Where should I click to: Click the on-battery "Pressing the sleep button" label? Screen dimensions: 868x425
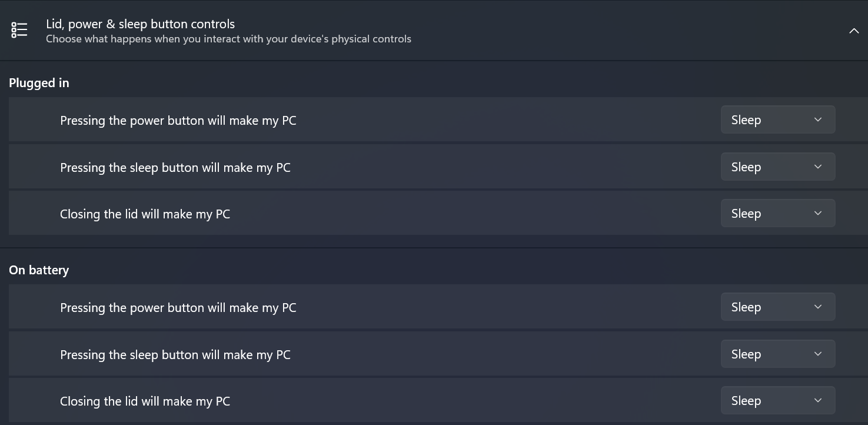click(x=175, y=355)
